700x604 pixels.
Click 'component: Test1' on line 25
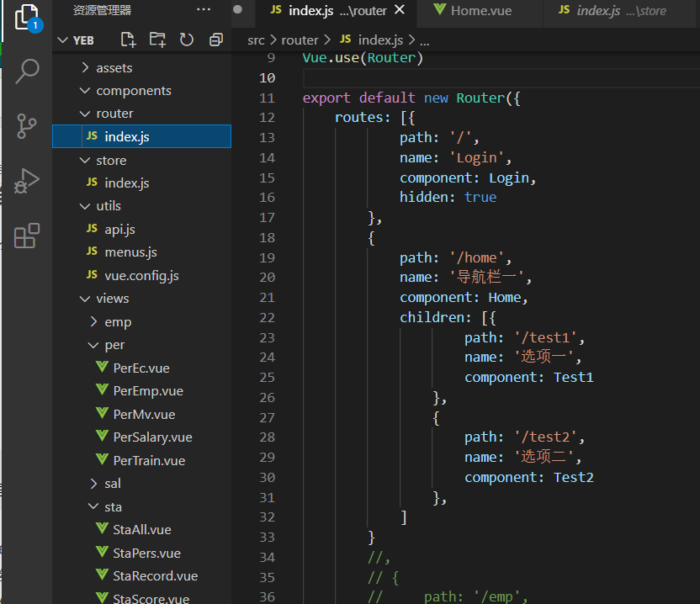[x=529, y=378]
